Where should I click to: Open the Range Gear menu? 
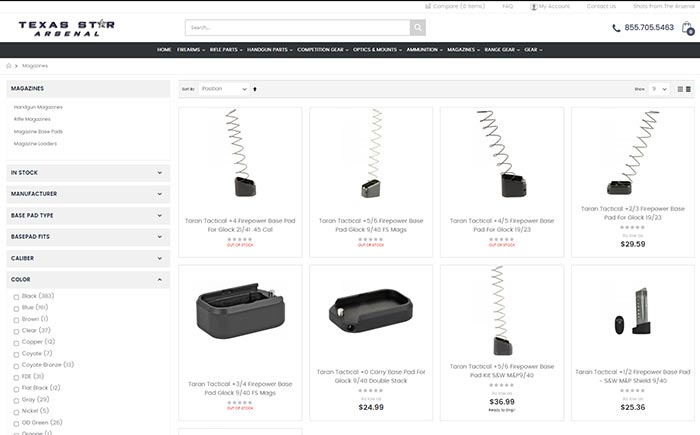502,50
